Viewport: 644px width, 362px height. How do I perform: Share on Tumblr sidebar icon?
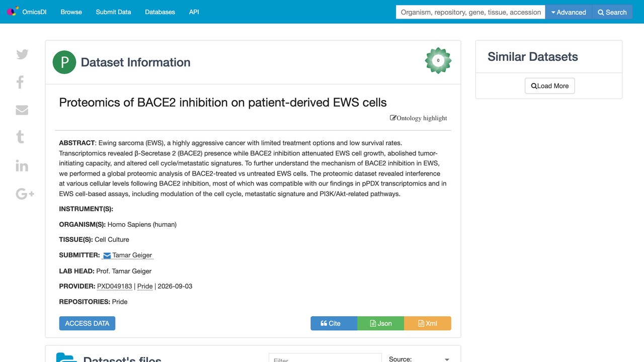(x=20, y=137)
